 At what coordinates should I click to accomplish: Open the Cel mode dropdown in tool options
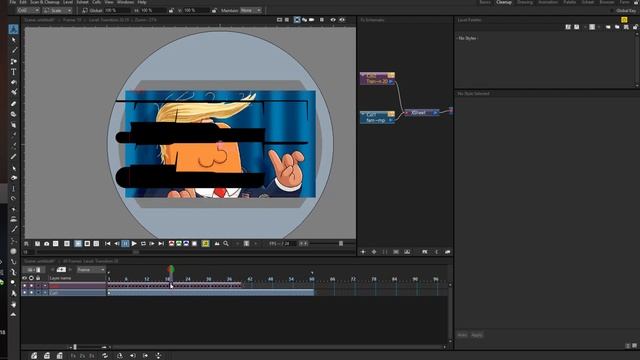[28, 10]
